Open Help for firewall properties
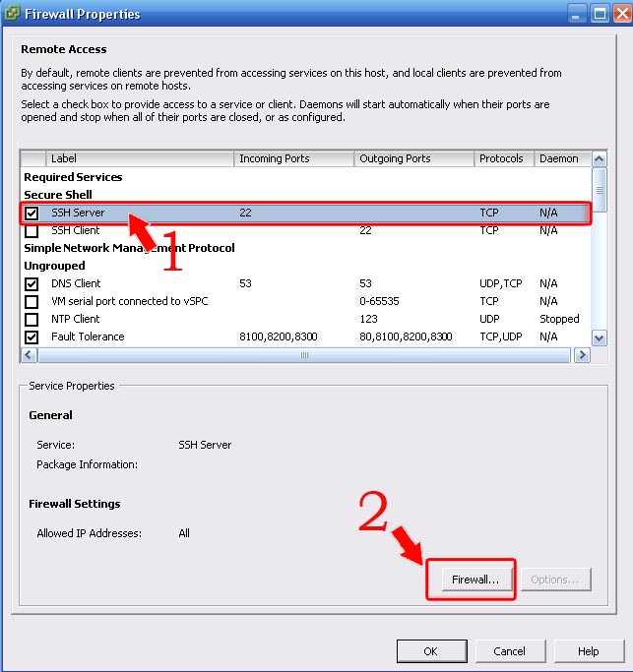 click(x=588, y=651)
